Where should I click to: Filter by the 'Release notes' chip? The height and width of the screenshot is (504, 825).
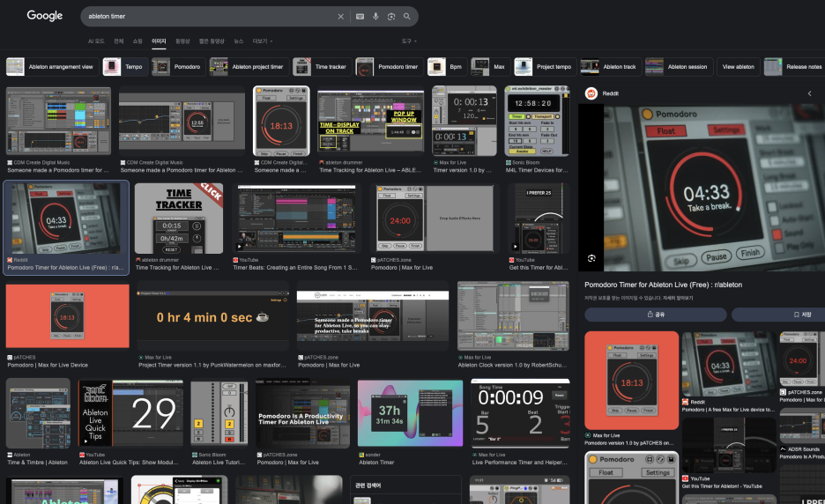pyautogui.click(x=794, y=67)
